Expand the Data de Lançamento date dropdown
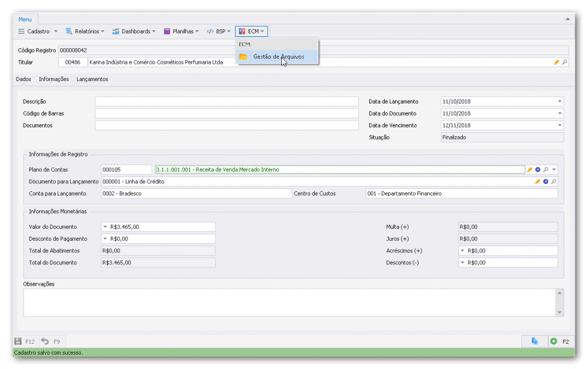The height and width of the screenshot is (369, 588). coord(559,101)
